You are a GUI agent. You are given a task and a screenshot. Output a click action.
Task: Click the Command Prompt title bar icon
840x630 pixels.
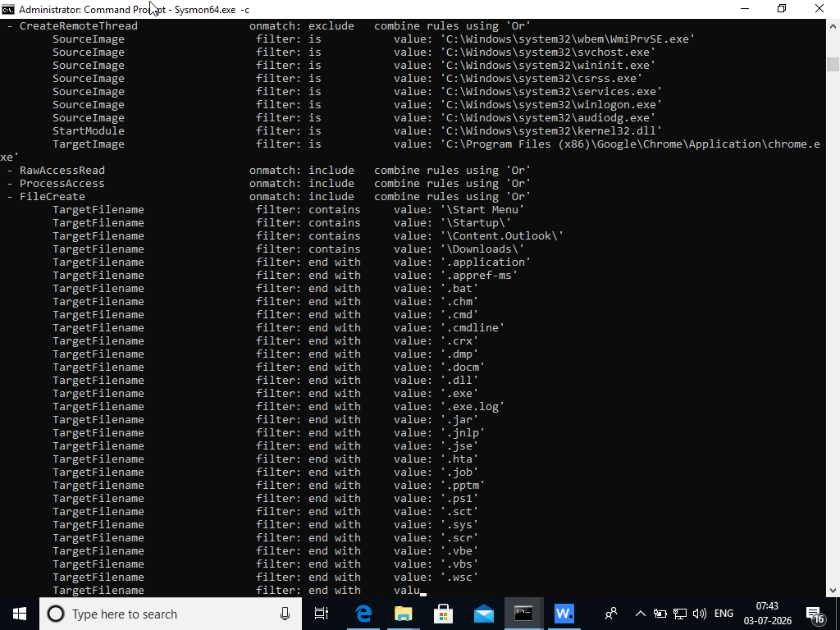click(x=8, y=9)
